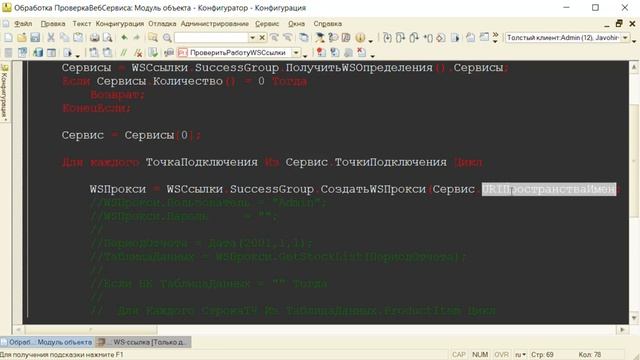
Task: Click vertical scrollbar down arrow
Action: click(x=634, y=318)
